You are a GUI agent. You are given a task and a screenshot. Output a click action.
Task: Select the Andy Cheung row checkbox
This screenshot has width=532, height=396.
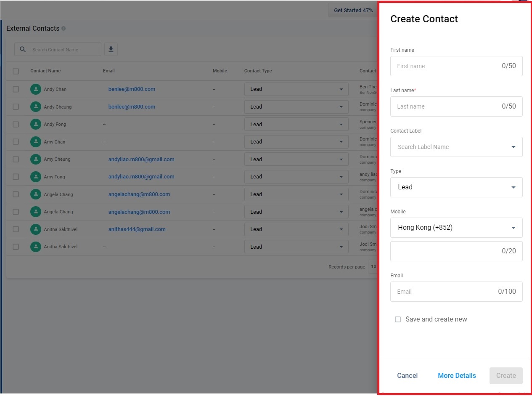point(16,107)
